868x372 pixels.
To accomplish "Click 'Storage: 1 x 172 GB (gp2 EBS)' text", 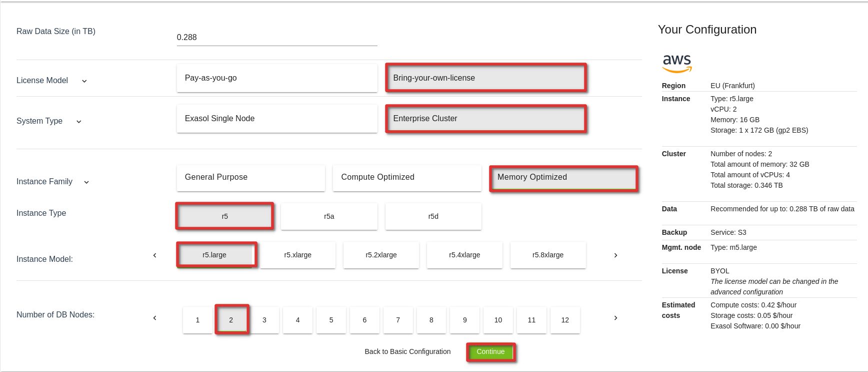I will [x=759, y=130].
